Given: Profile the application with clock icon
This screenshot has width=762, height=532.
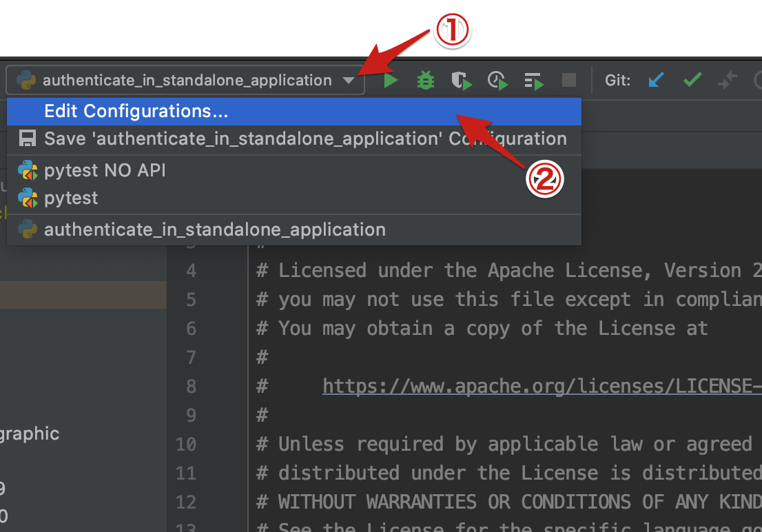Looking at the screenshot, I should point(497,80).
